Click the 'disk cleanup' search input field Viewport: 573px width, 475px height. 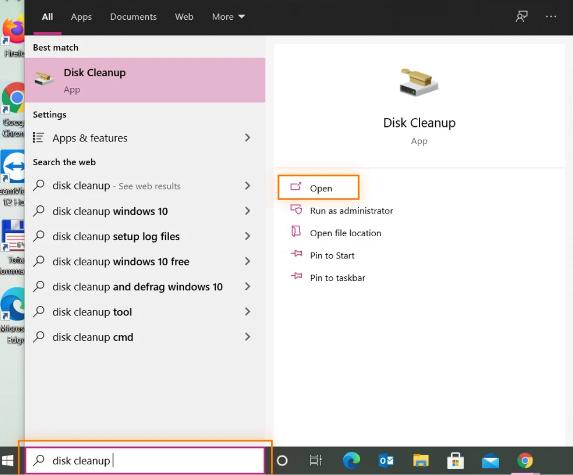tap(145, 460)
